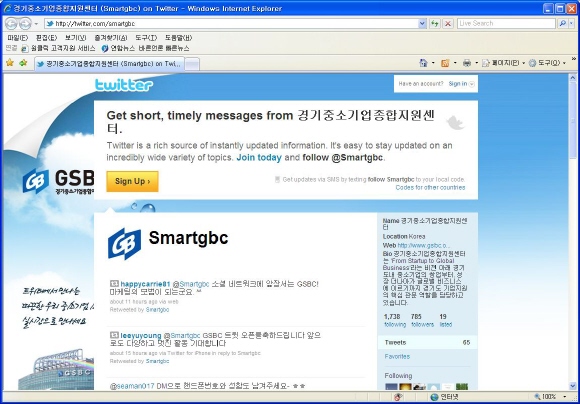This screenshot has height=404, width=580.
Task: Click the retweet icon beside happycarrie81
Action: (x=114, y=284)
